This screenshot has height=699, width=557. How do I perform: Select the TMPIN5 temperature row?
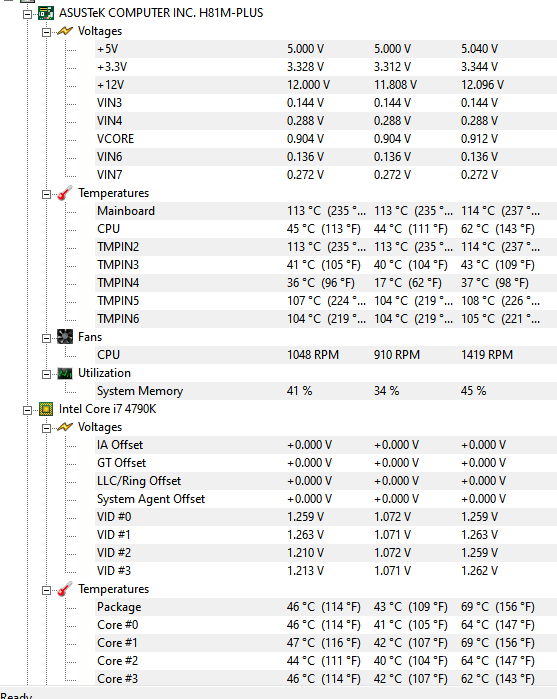(326, 301)
